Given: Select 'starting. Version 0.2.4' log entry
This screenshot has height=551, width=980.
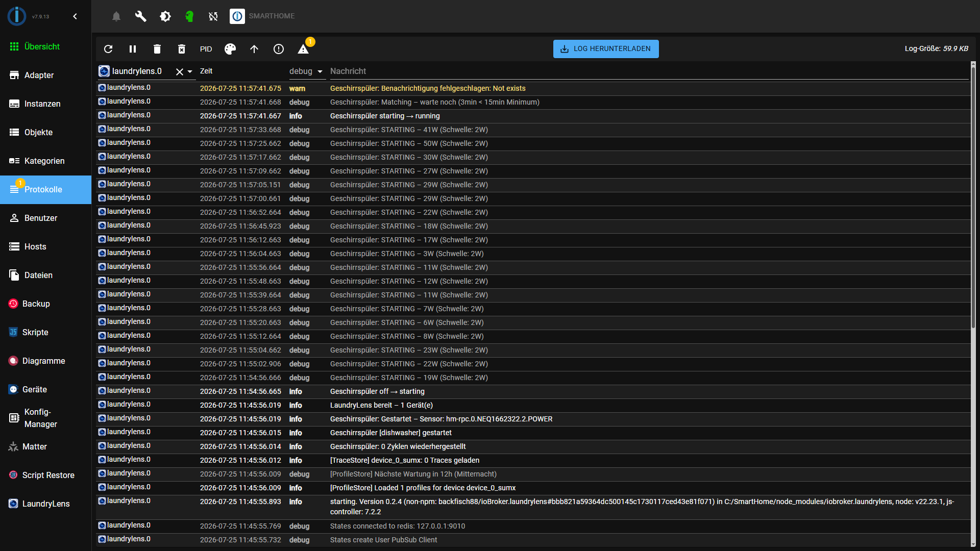Looking at the screenshot, I should pyautogui.click(x=642, y=507).
